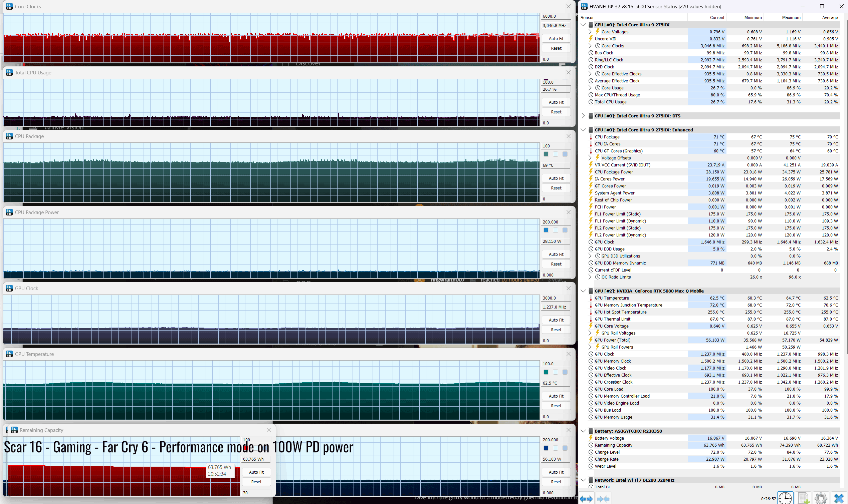
Task: Pick the blue swatch in CPU Package Power graph
Action: click(546, 230)
